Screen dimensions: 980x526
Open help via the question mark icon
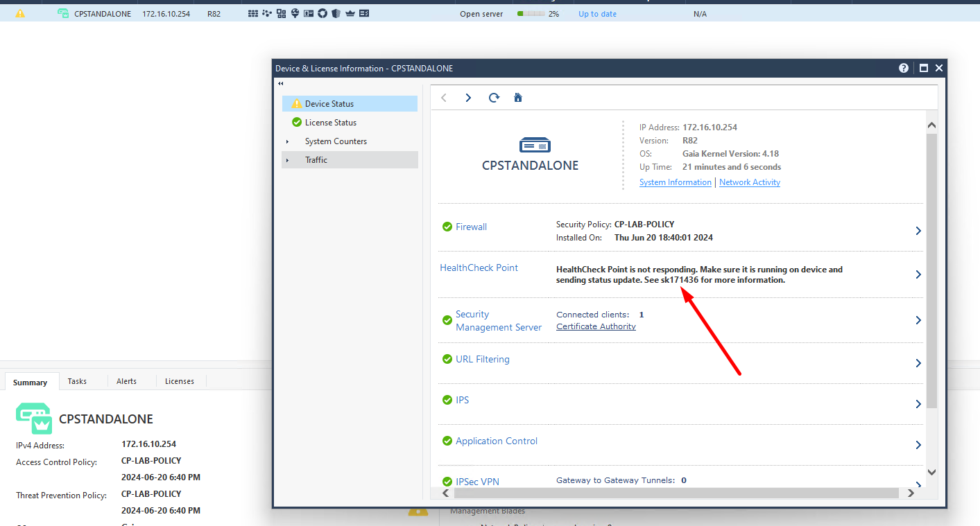pos(904,68)
